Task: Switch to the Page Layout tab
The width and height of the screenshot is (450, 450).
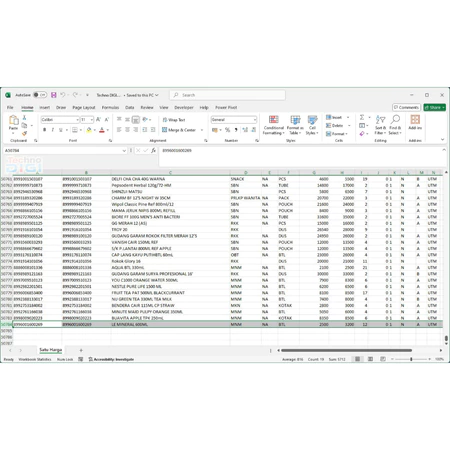Action: tap(84, 107)
